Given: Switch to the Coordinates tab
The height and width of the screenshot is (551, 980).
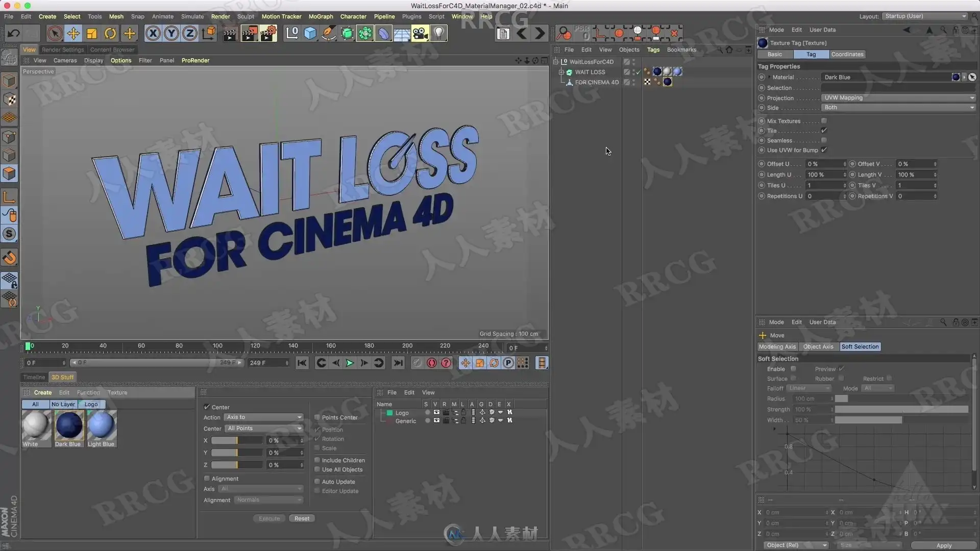Looking at the screenshot, I should pos(847,54).
